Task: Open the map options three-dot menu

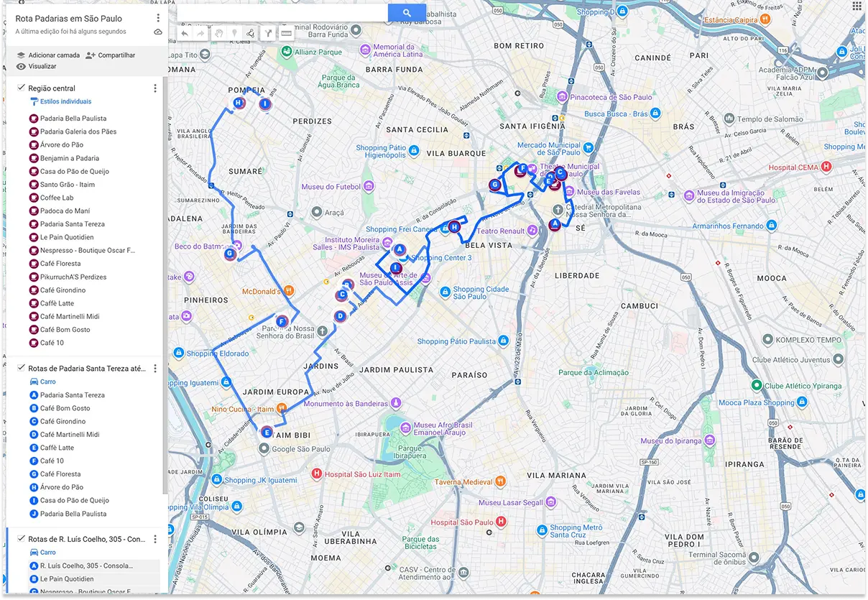Action: (159, 17)
